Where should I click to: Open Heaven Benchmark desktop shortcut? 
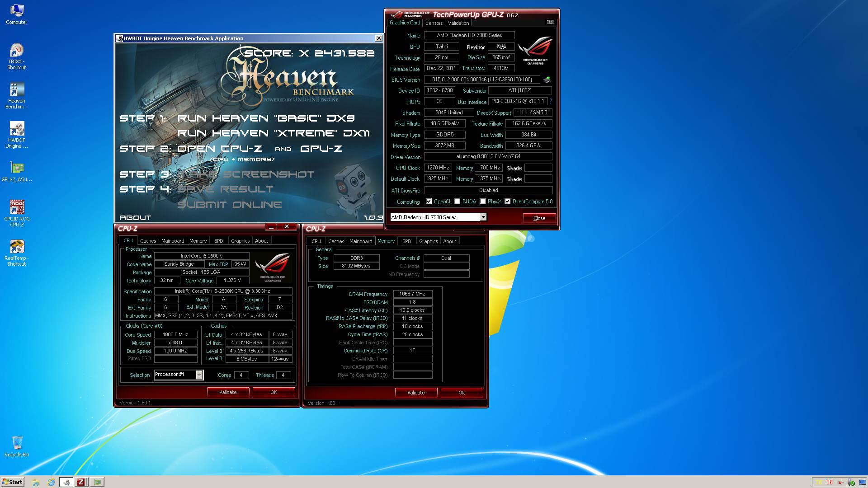16,95
